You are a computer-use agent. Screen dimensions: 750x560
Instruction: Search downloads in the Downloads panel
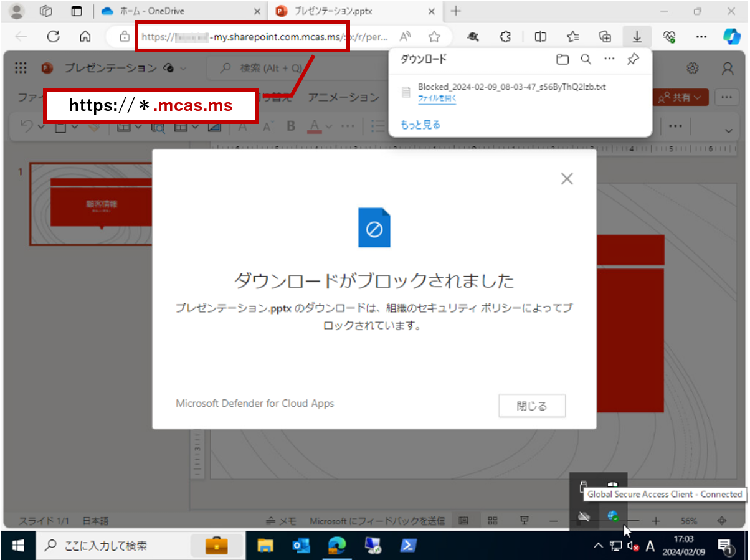coord(586,59)
